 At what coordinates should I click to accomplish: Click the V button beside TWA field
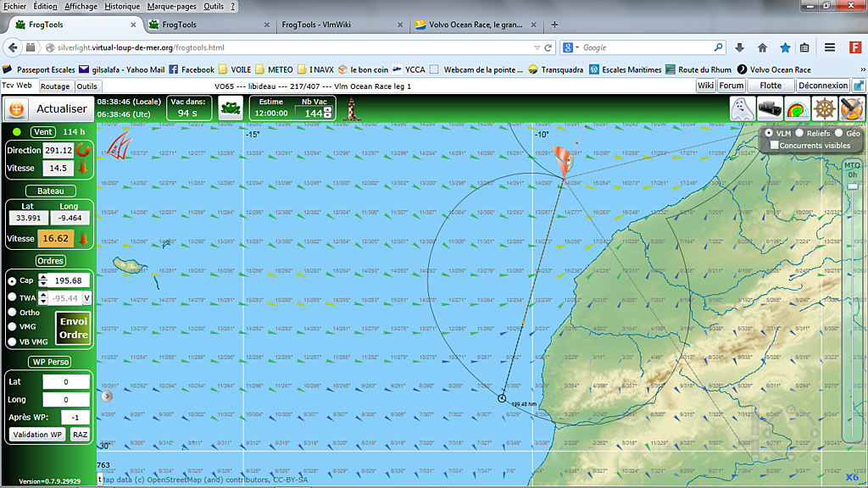click(x=87, y=298)
